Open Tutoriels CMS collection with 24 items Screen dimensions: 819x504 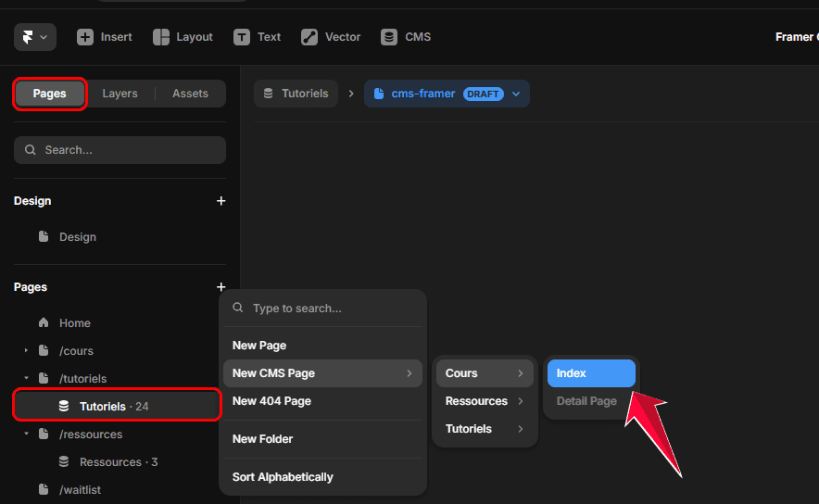(x=118, y=407)
